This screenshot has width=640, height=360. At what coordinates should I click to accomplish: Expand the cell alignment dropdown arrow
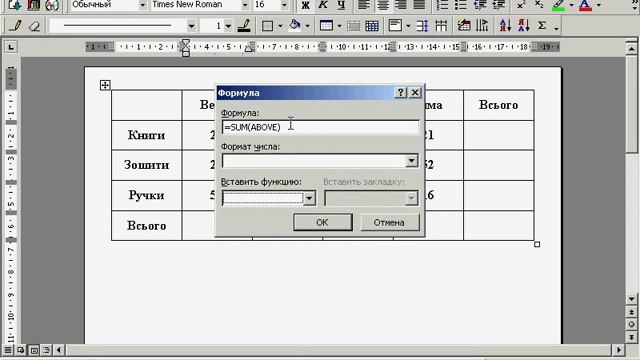[x=408, y=27]
